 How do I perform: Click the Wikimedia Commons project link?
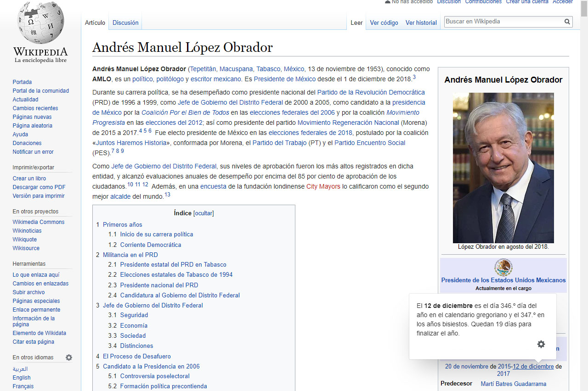click(39, 222)
